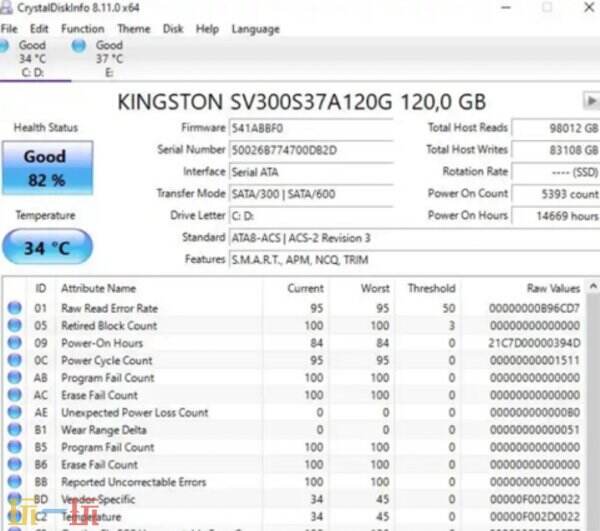Click raw value 0000000B96CD7
600x531 pixels.
(535, 308)
